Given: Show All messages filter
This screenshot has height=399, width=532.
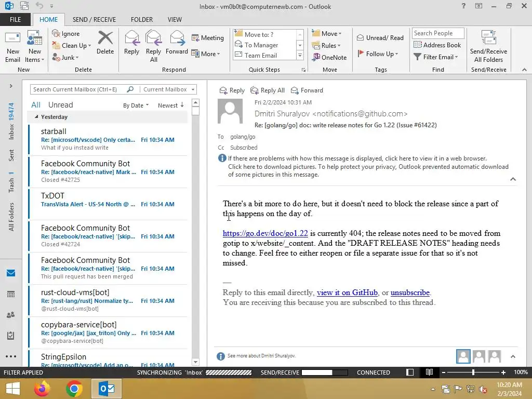Looking at the screenshot, I should [x=36, y=105].
